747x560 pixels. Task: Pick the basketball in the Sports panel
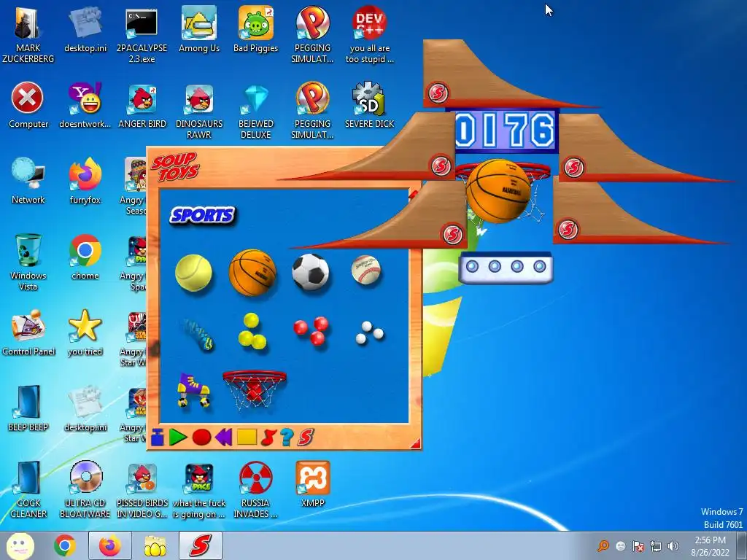(252, 273)
